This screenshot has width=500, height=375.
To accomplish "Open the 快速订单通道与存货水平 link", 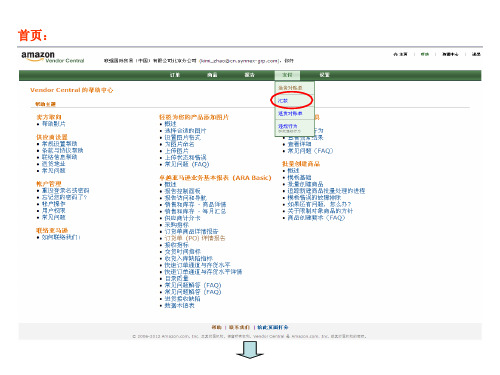I will point(197,265).
